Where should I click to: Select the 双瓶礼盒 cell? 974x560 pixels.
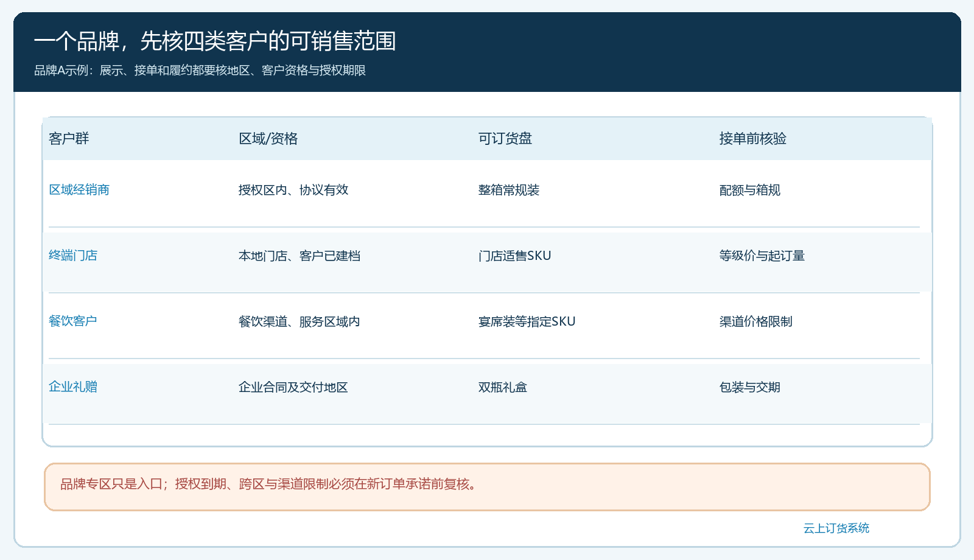(503, 387)
